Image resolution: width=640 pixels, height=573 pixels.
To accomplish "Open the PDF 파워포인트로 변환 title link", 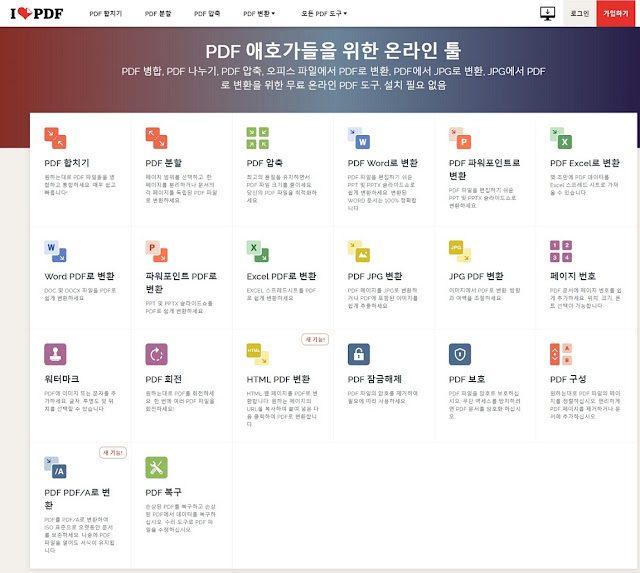I will [x=484, y=169].
